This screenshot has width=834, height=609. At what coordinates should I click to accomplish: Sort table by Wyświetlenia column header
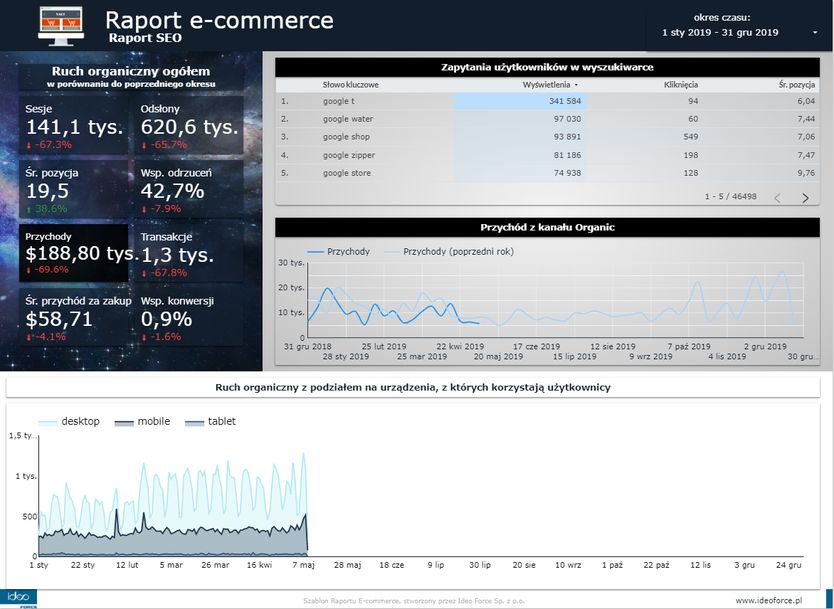click(549, 85)
